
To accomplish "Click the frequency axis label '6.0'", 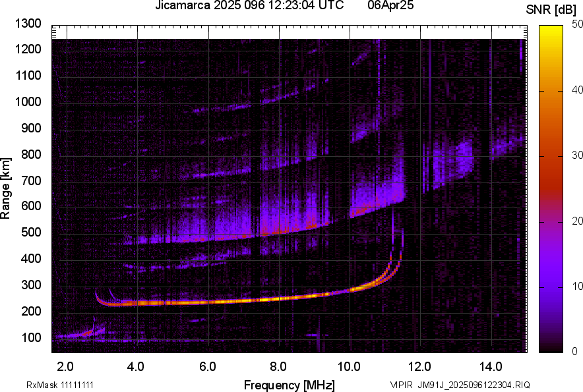I will [x=207, y=367].
